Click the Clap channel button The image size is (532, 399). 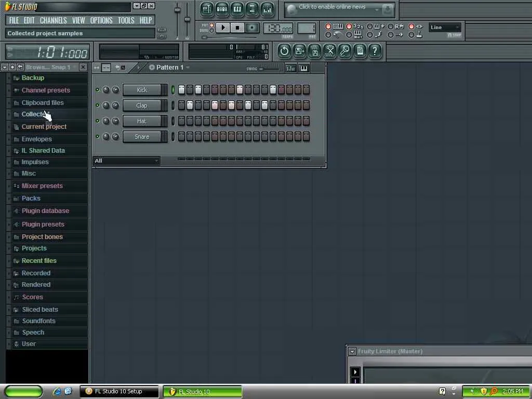[142, 105]
